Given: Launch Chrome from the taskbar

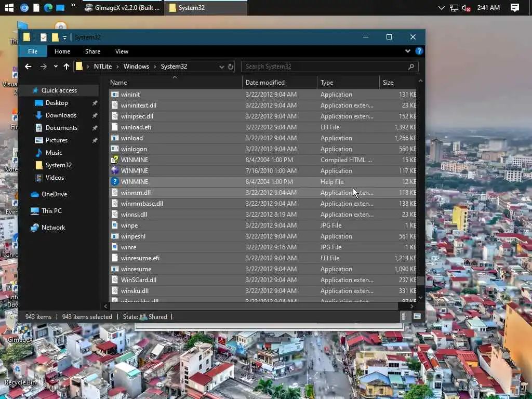Looking at the screenshot, I should 24,7.
